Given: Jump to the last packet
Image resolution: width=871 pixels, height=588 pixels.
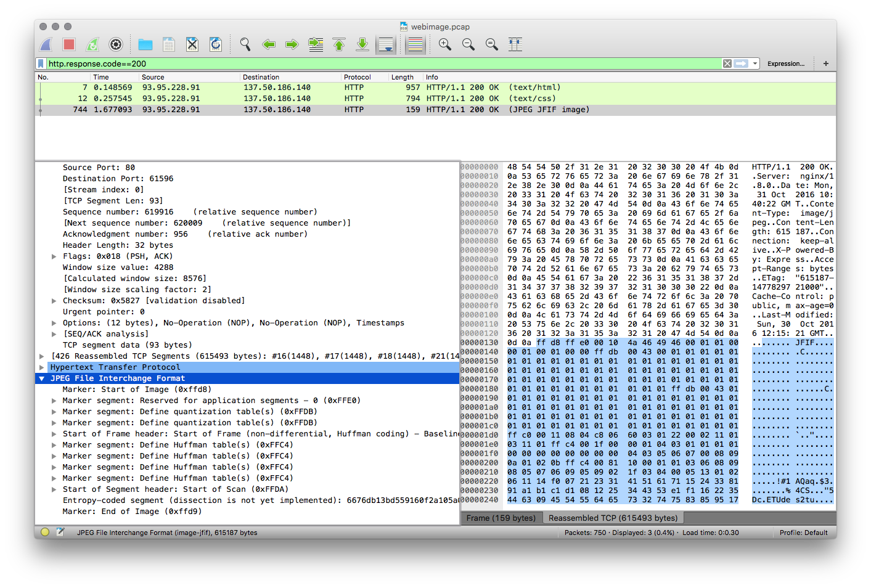Looking at the screenshot, I should pos(362,44).
